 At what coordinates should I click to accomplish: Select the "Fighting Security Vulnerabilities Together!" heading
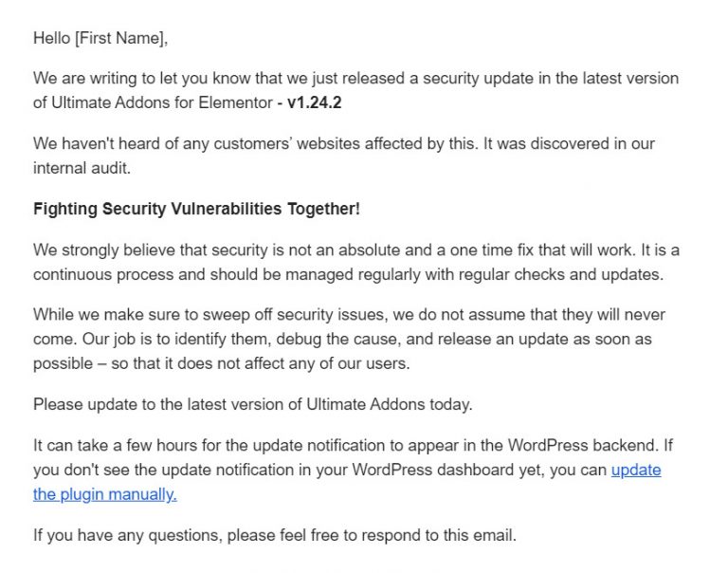coord(196,210)
